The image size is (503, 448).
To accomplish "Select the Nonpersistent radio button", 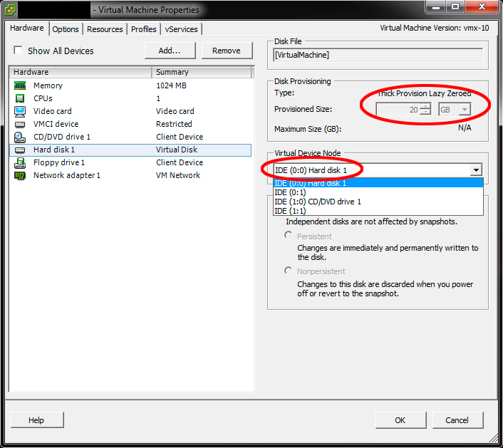I will click(289, 271).
